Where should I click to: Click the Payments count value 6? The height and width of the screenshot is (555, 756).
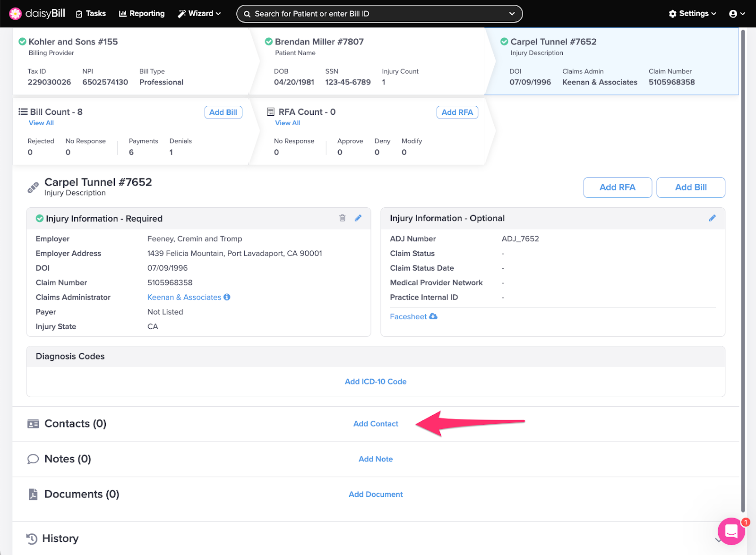(131, 152)
